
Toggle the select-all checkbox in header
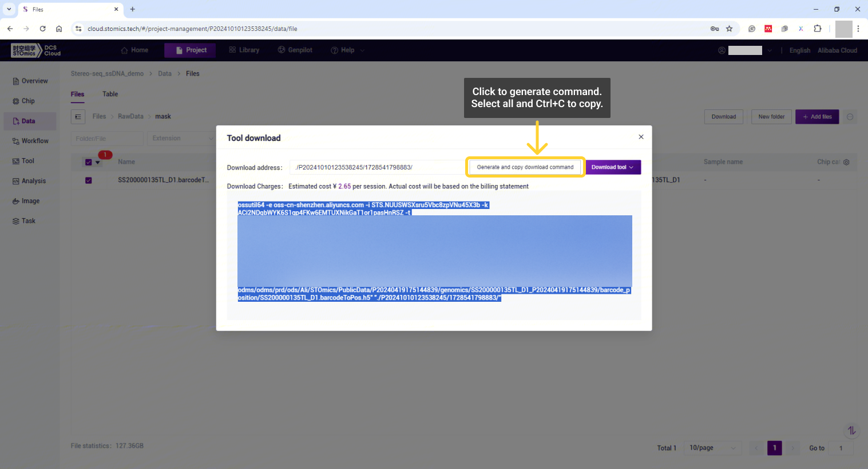[x=89, y=162]
